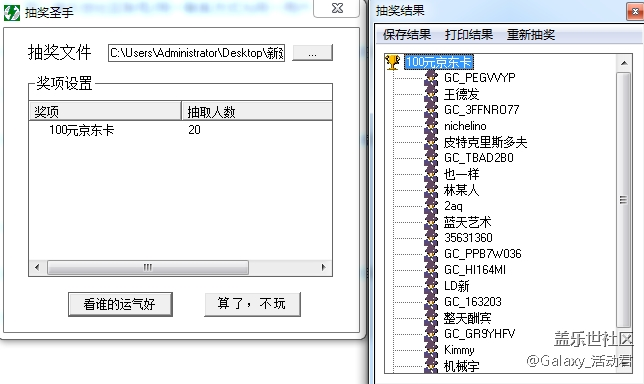This screenshot has width=644, height=384.
Task: Select winner 整天酬宾 in results
Action: point(467,318)
